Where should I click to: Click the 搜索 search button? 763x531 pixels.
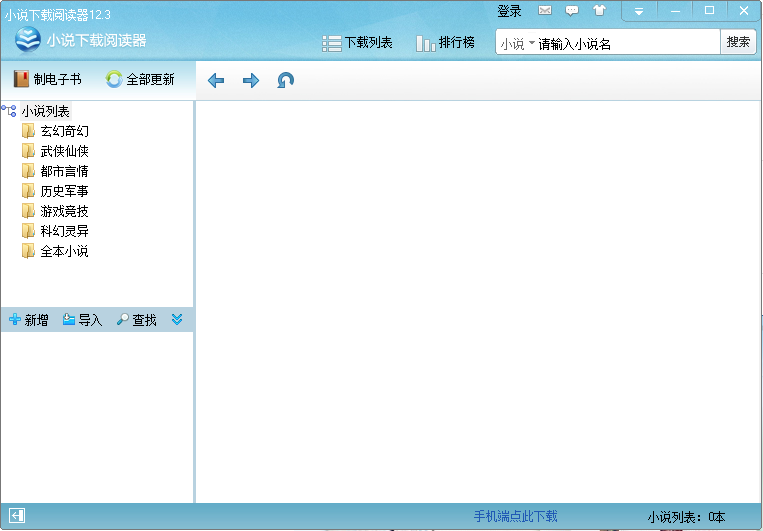pyautogui.click(x=738, y=42)
